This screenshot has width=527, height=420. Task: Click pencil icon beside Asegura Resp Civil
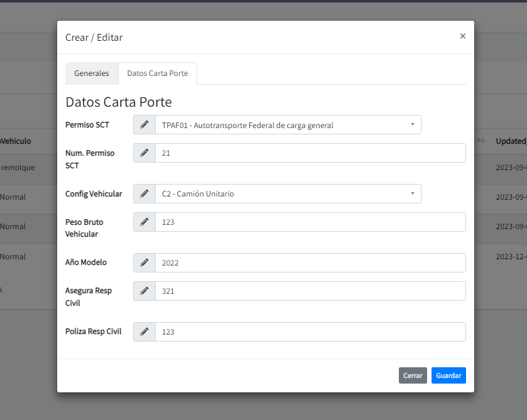(x=144, y=291)
